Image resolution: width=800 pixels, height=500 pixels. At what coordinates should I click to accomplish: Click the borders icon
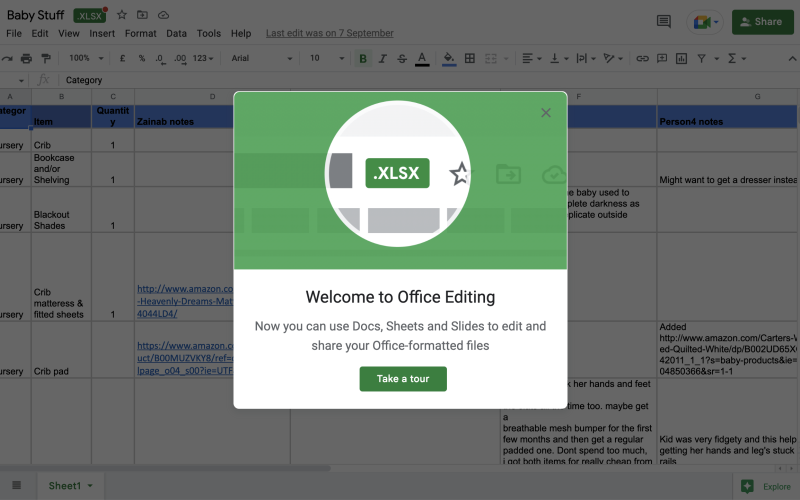click(469, 59)
